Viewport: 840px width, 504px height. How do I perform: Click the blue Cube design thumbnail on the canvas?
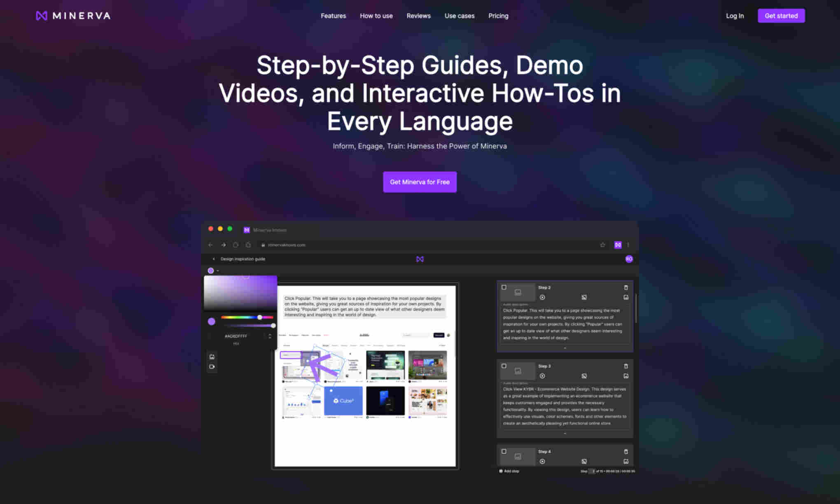(343, 401)
